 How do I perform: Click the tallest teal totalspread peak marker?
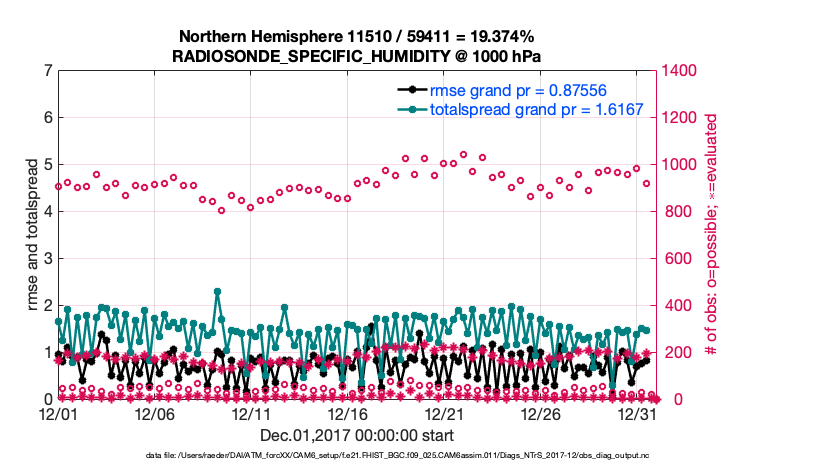click(x=217, y=292)
